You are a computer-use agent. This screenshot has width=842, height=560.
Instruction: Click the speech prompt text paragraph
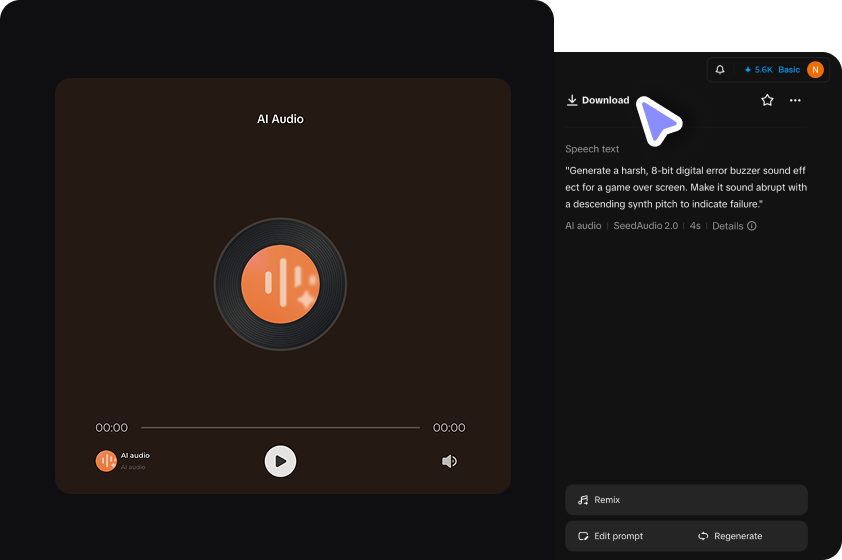pos(686,187)
